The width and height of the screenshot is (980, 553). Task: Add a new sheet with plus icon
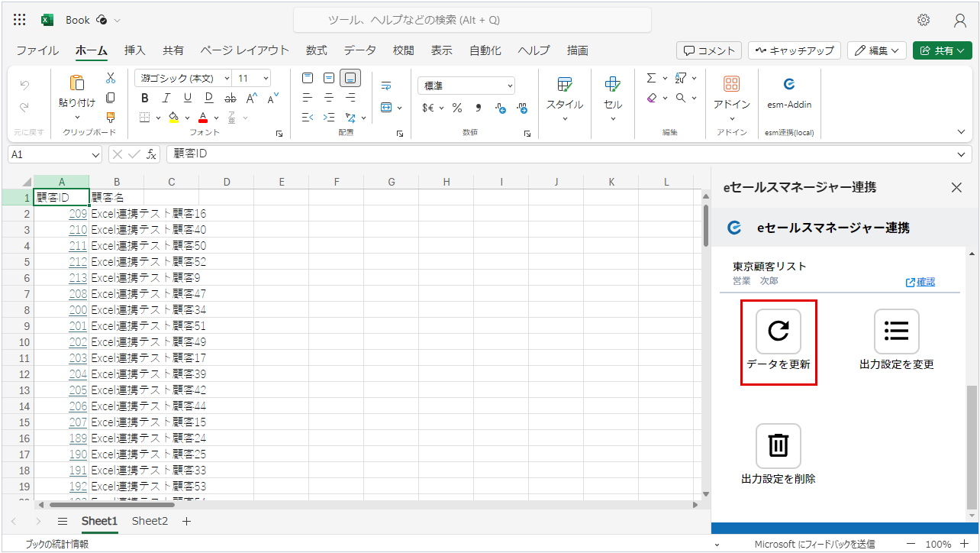186,521
